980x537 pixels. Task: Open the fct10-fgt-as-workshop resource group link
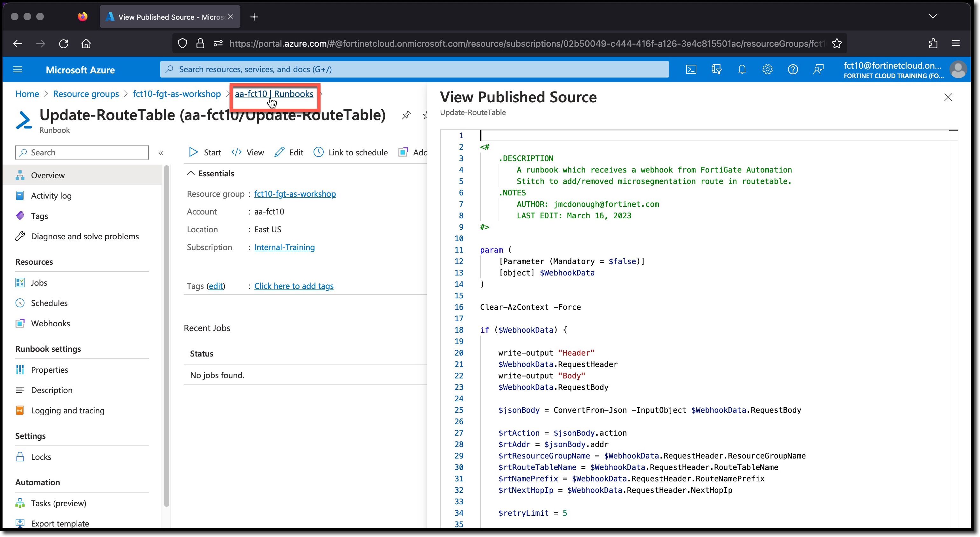coord(295,194)
